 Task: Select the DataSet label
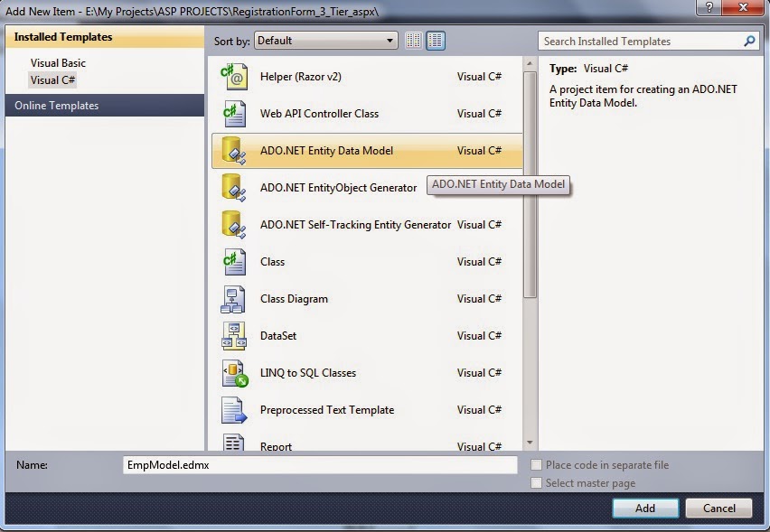click(x=278, y=336)
